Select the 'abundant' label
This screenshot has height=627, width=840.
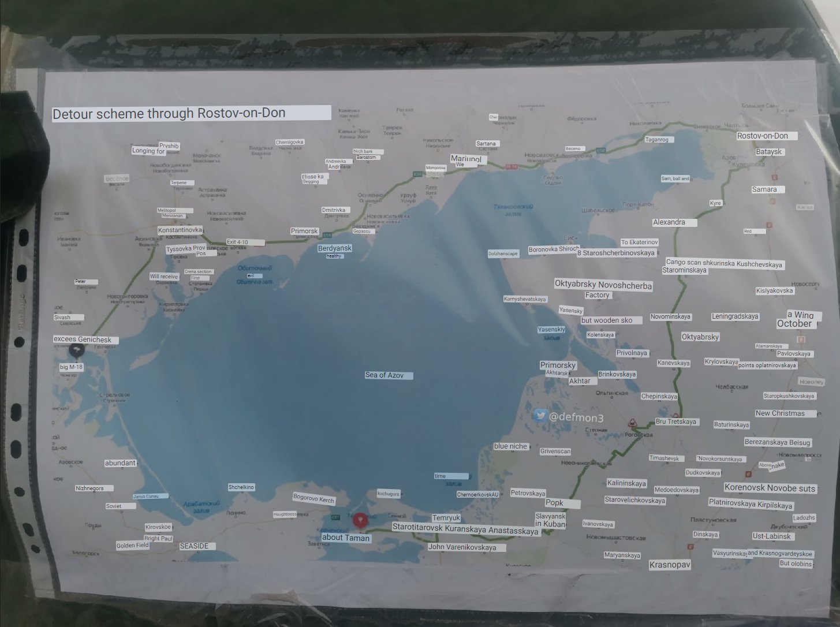121,463
